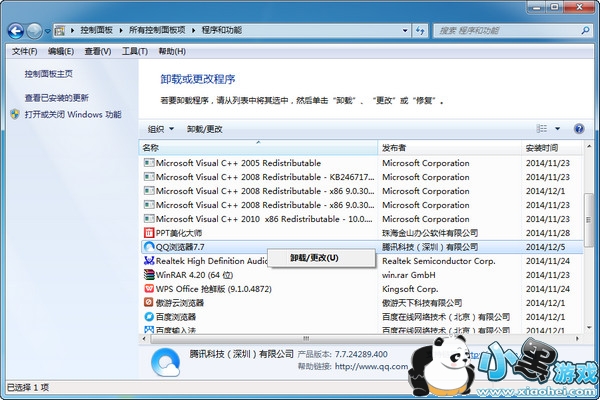
Task: Expand the address bar history dropdown
Action: (405, 31)
